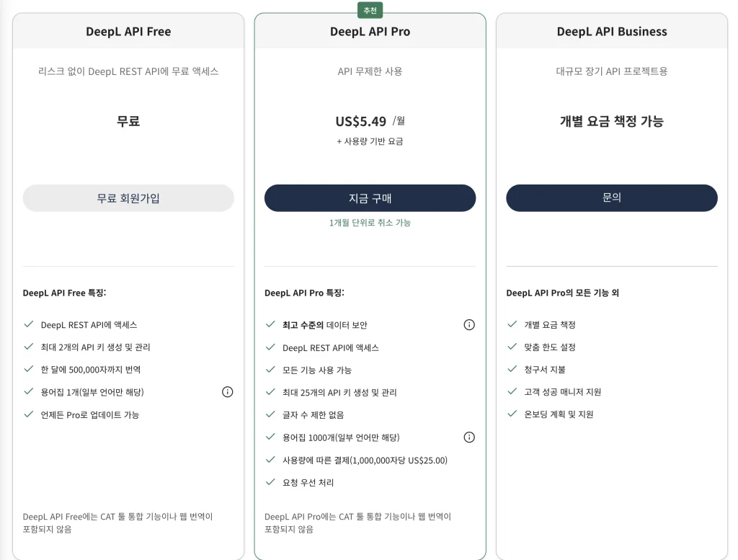Screen dimensions: 738x560
Task: Click checkmark icon beside 요청 우선 처리
Action: 270,482
